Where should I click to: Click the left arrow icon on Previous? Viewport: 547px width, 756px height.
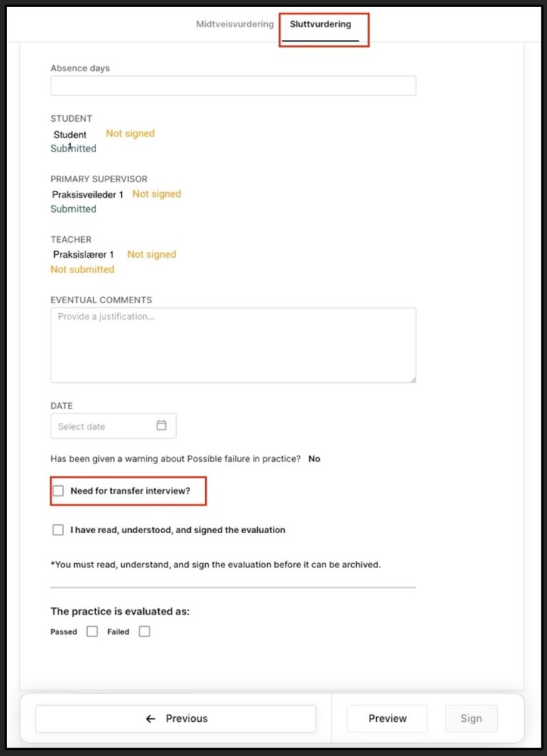(x=150, y=719)
